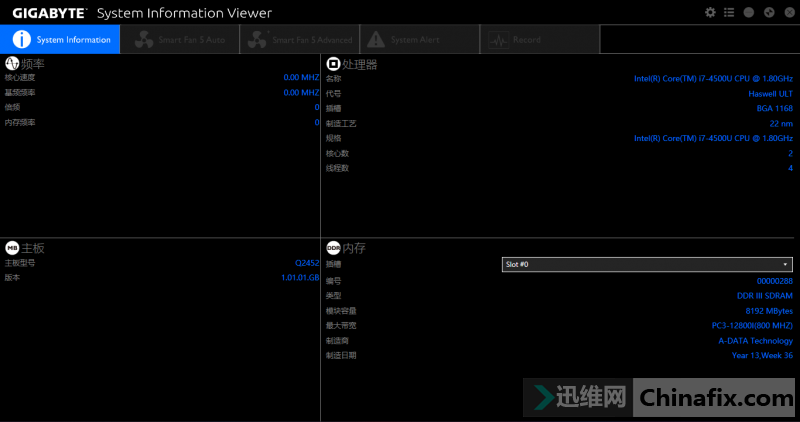Select the System Information tab
This screenshot has height=422, width=800.
pyautogui.click(x=60, y=39)
